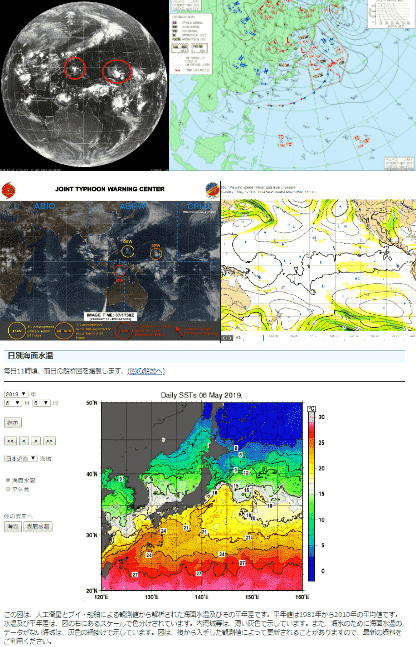Click the JOINT TYPHOON WARNING CENTER title
The width and height of the screenshot is (416, 647).
pos(110,189)
